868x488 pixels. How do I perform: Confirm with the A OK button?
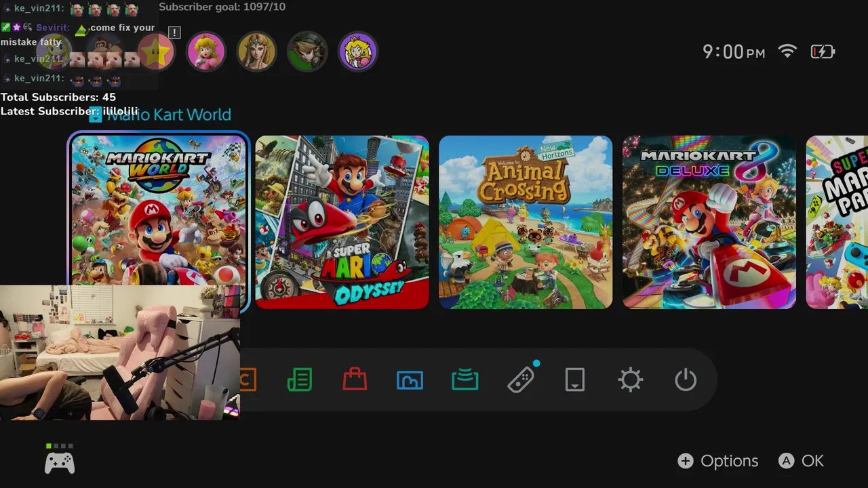click(802, 461)
